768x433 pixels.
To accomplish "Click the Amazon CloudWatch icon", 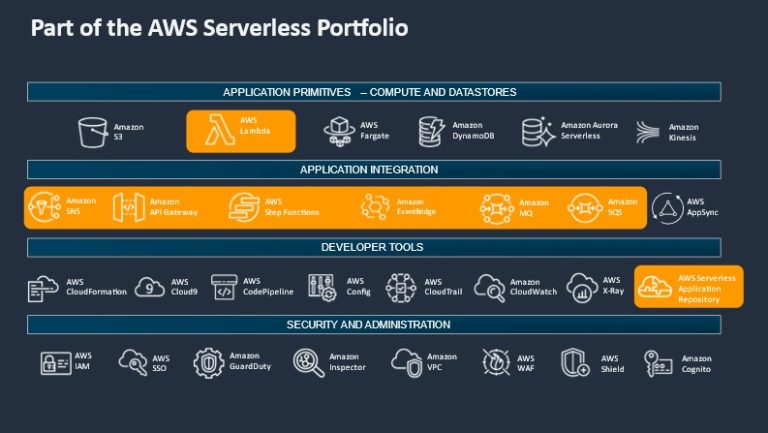I will (489, 288).
